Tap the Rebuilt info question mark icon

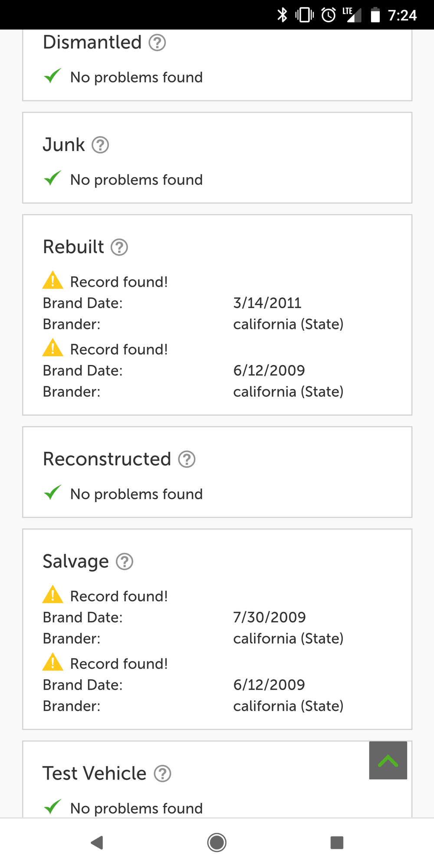(119, 247)
